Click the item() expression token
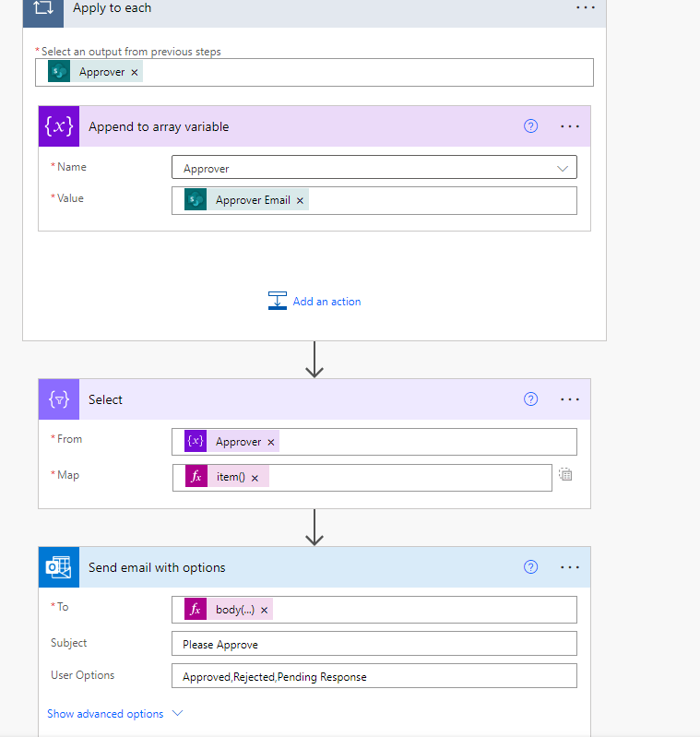The width and height of the screenshot is (700, 737). tap(227, 477)
